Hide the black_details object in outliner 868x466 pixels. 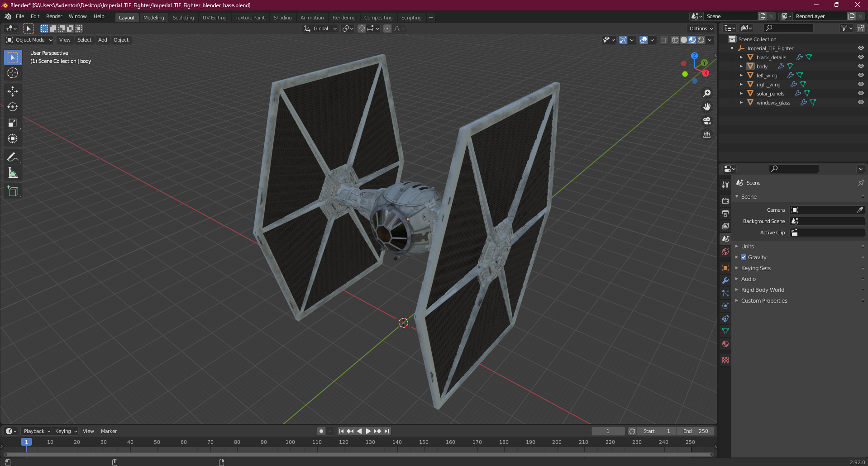click(x=860, y=57)
